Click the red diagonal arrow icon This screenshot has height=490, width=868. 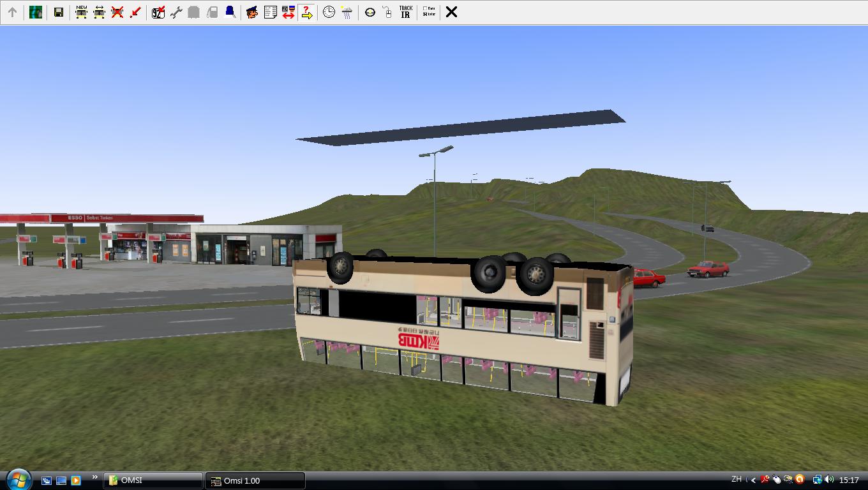pyautogui.click(x=135, y=12)
